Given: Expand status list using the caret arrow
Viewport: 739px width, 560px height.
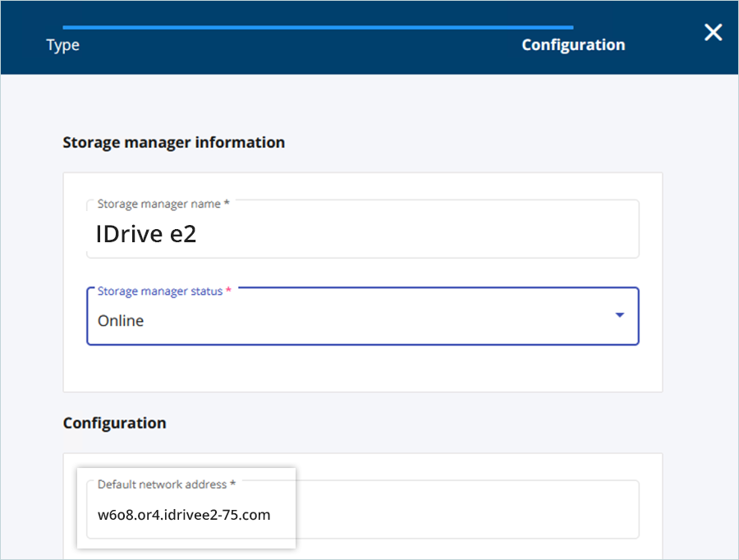Looking at the screenshot, I should click(x=620, y=315).
